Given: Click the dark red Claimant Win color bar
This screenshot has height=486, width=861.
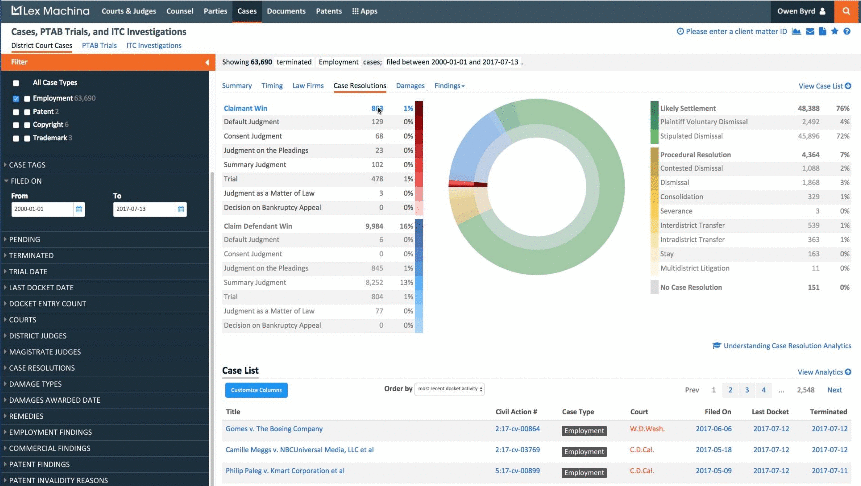Looking at the screenshot, I should point(420,107).
